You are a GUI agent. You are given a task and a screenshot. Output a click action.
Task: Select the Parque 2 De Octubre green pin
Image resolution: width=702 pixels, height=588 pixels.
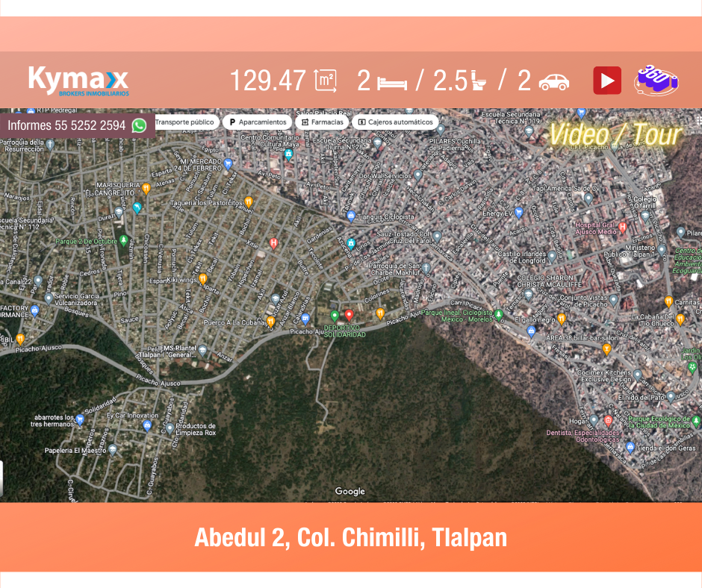pos(123,241)
